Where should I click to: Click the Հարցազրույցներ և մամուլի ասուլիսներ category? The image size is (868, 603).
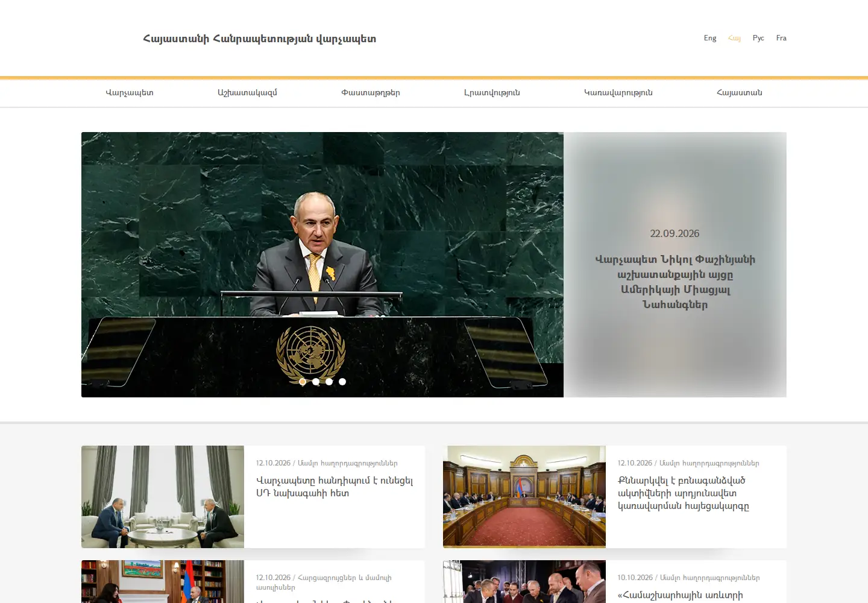pyautogui.click(x=324, y=582)
